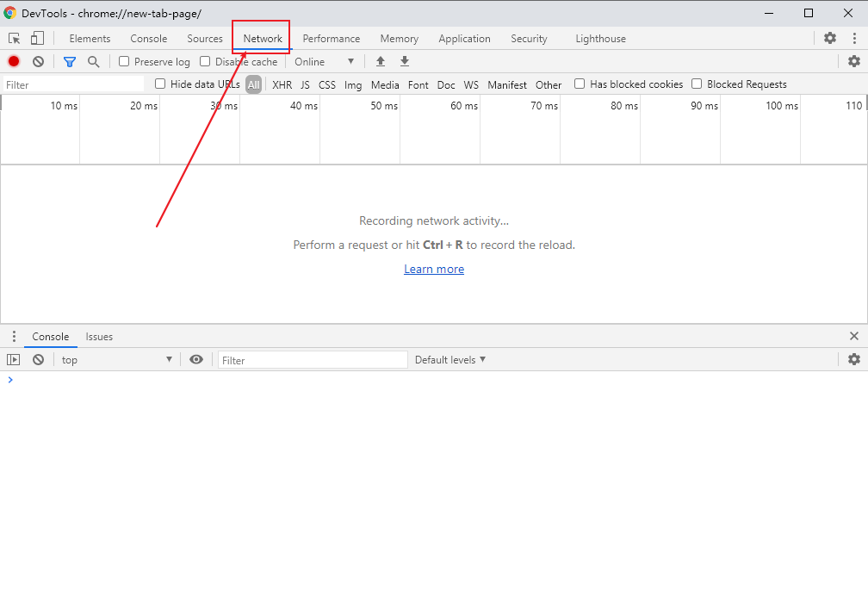868x590 pixels.
Task: Open the Online throttling dropdown
Action: (324, 61)
